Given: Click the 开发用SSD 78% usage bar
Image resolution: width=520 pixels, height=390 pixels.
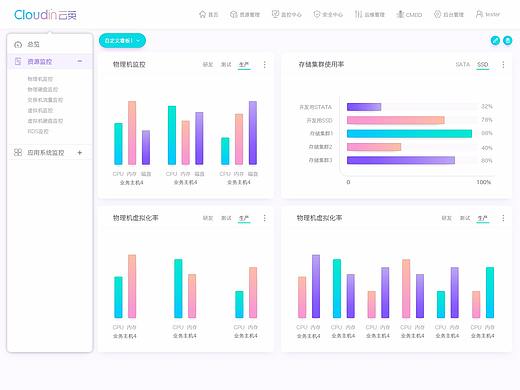Looking at the screenshot, I should 396,120.
